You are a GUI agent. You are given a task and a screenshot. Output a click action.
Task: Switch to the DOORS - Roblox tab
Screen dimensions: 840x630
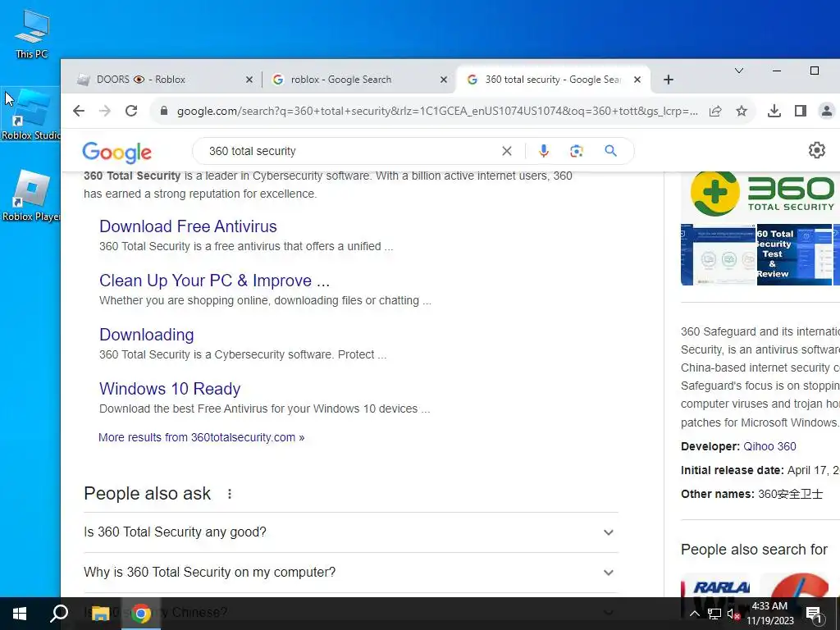point(163,80)
